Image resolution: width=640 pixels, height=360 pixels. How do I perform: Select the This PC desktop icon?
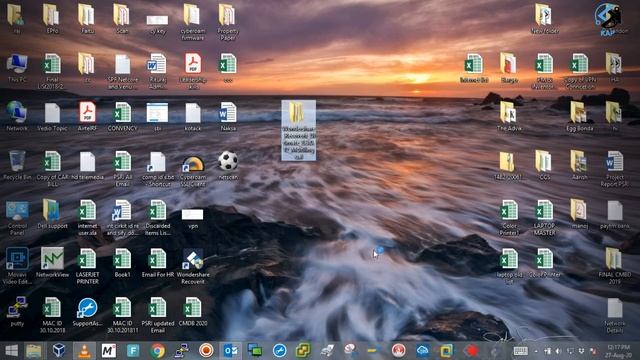click(x=17, y=69)
